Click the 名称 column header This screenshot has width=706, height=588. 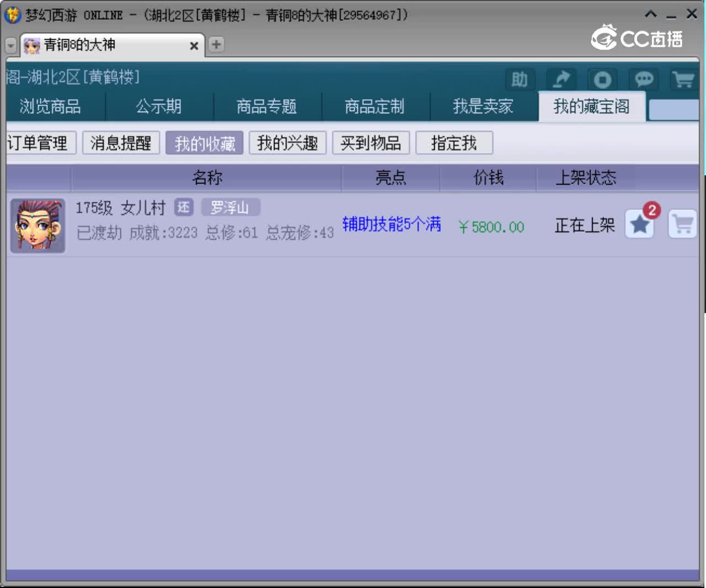click(x=207, y=178)
